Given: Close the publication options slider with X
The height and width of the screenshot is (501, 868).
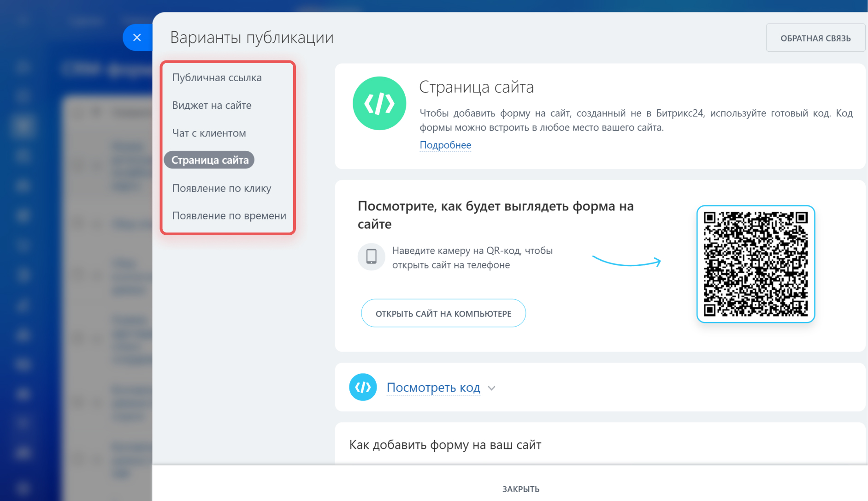Looking at the screenshot, I should click(x=137, y=37).
